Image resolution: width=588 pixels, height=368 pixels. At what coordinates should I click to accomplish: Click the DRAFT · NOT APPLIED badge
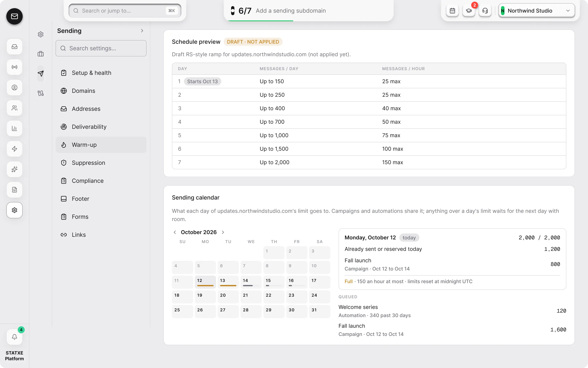[253, 42]
